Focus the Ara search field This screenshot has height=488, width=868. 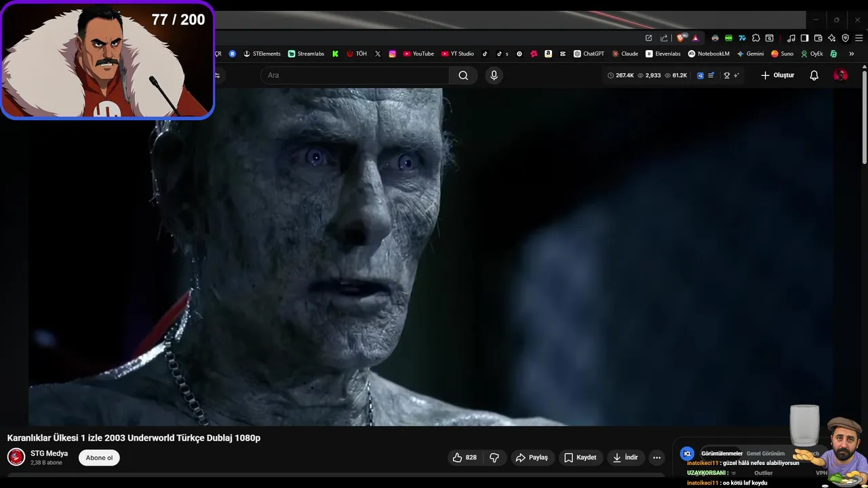355,75
